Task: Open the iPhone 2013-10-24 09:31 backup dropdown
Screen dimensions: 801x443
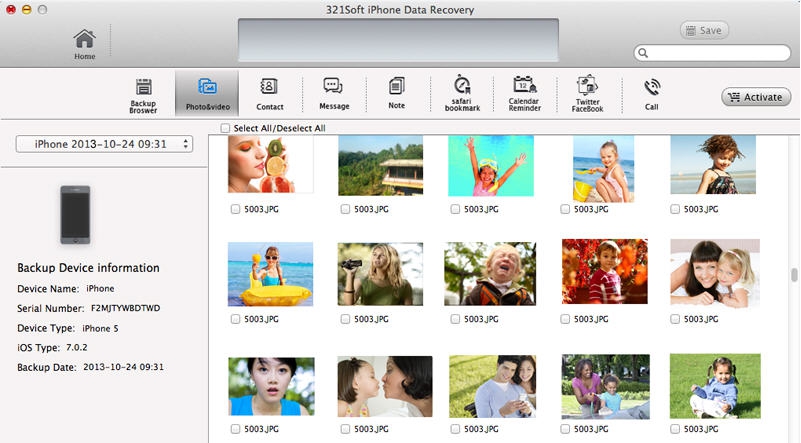Action: 104,144
